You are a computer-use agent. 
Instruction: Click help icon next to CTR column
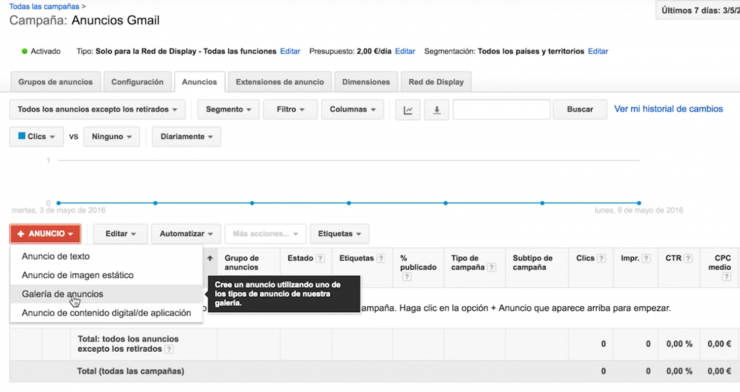coord(688,258)
